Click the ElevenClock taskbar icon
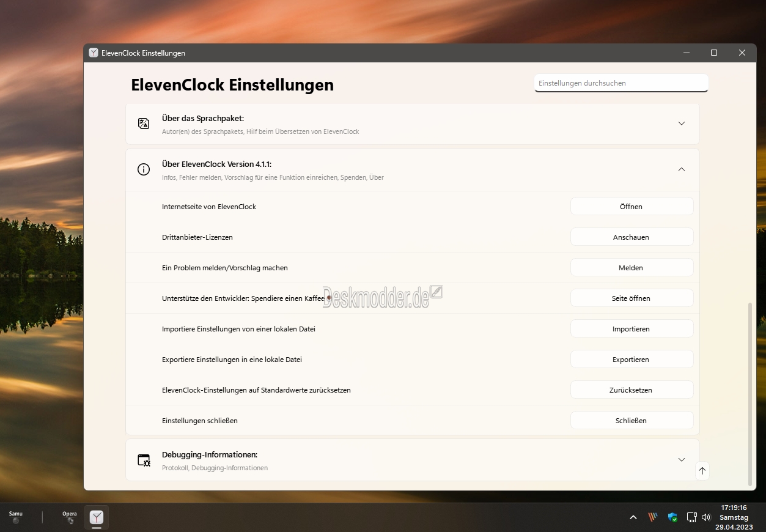Screen dimensions: 766x532 pyautogui.click(x=97, y=518)
